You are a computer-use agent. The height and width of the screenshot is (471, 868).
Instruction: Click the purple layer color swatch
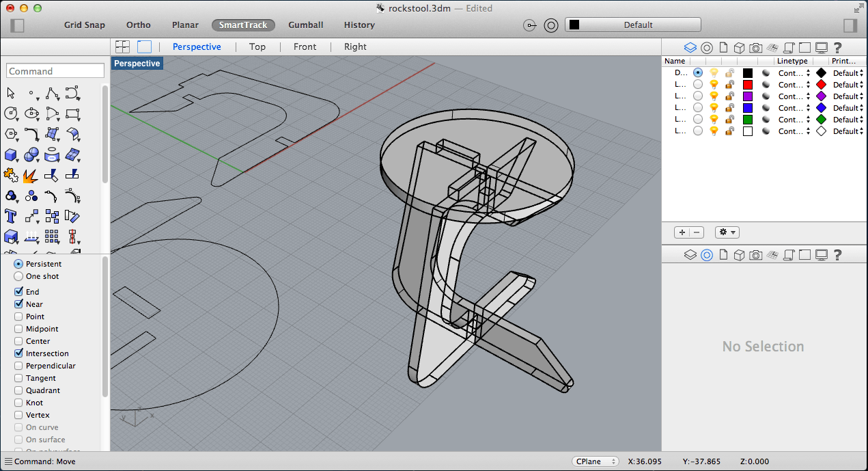click(x=748, y=96)
